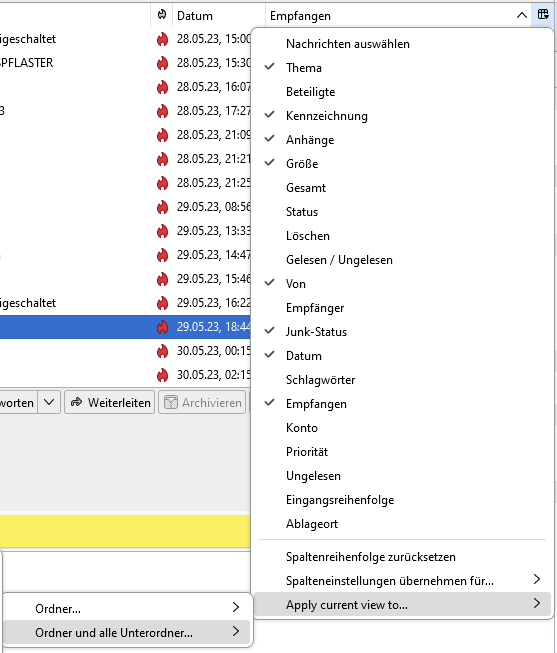Click junk flame icon for 29.05.23, 16:22
The width and height of the screenshot is (557, 653).
[162, 303]
